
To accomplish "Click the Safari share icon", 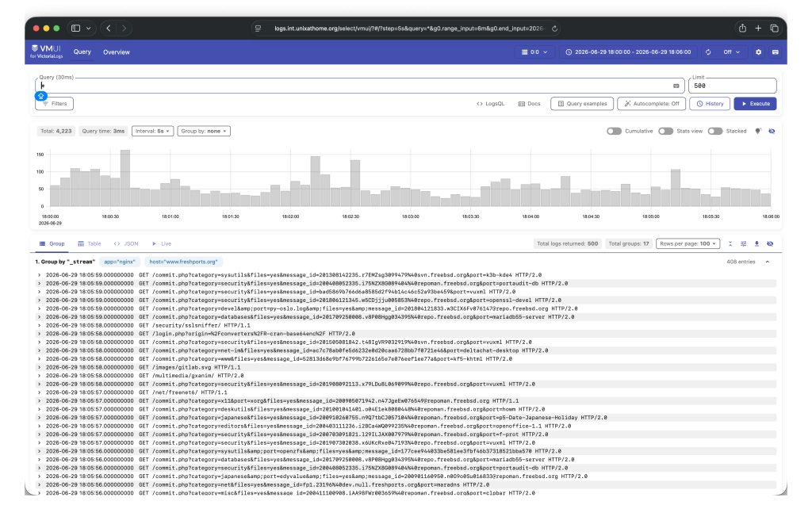I will point(742,29).
